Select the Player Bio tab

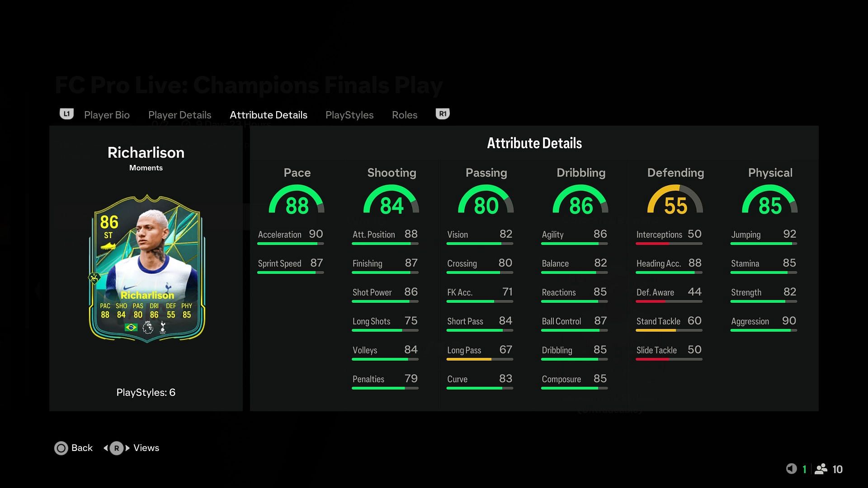(x=106, y=114)
